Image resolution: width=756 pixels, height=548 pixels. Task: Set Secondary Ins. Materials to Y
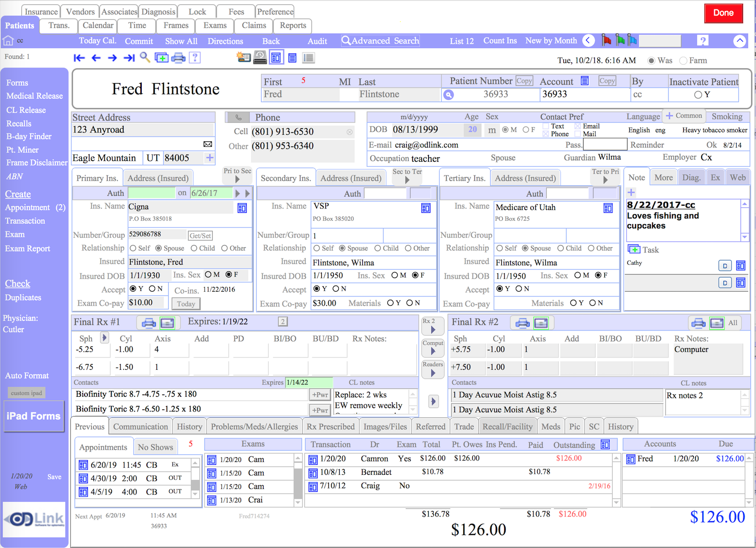pos(390,303)
